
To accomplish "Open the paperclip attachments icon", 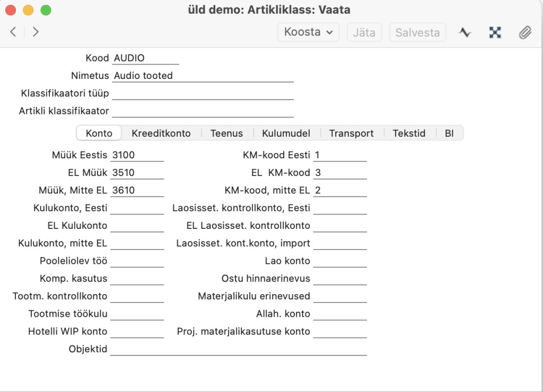I will (x=524, y=32).
